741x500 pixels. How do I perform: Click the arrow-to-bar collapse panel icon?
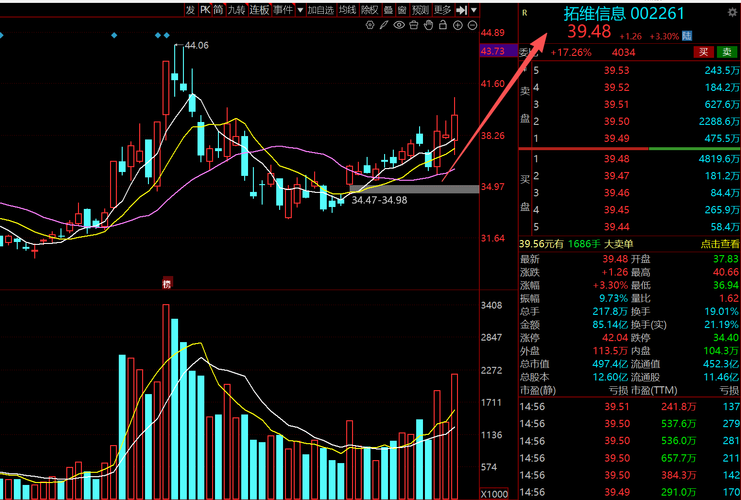(x=461, y=10)
